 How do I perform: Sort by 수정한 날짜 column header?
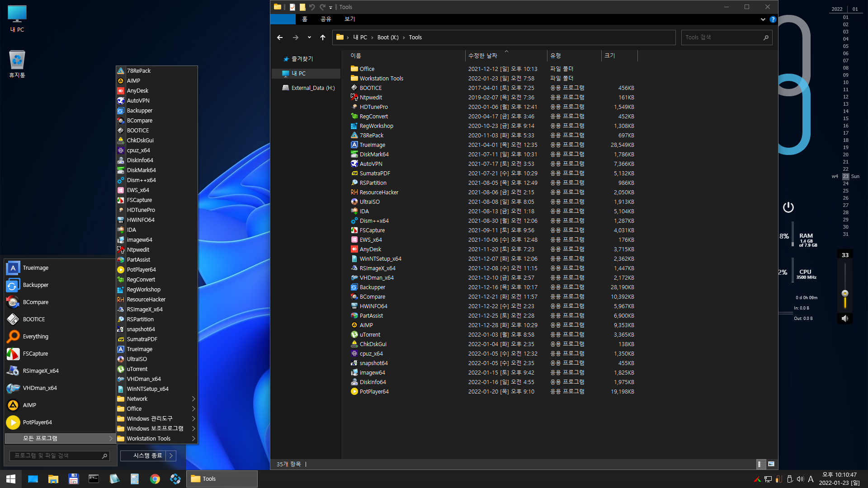click(x=506, y=56)
